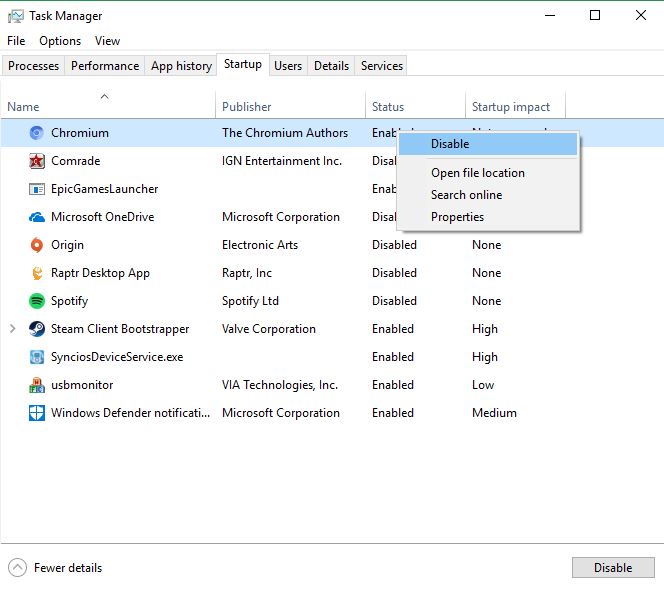Click the Microsoft OneDrive cloud icon

pyautogui.click(x=37, y=217)
